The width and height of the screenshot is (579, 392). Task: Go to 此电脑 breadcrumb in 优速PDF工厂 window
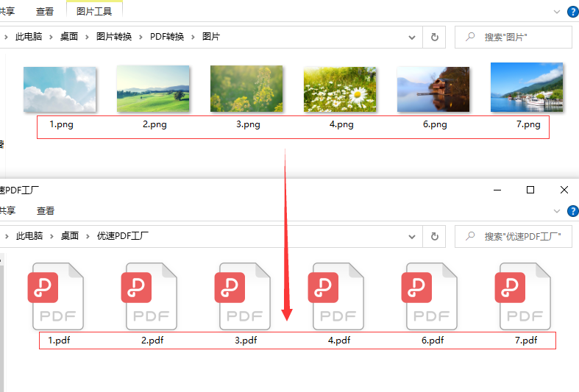click(x=29, y=236)
